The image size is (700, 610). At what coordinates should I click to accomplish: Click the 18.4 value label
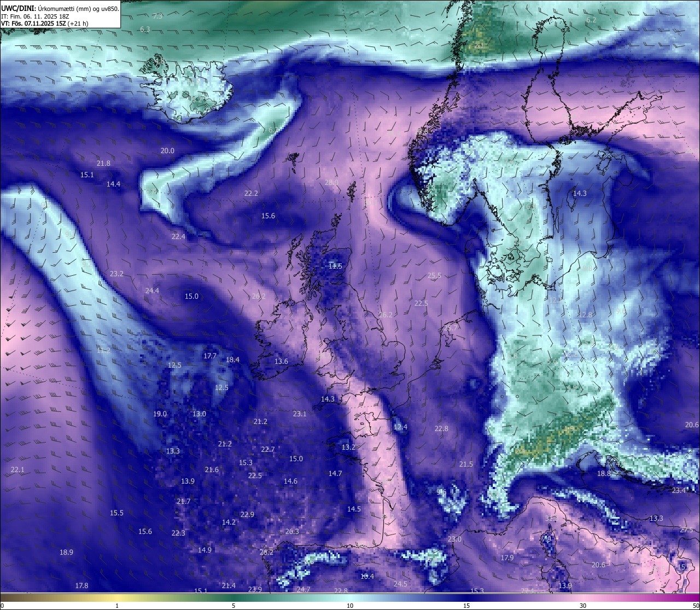tap(232, 359)
